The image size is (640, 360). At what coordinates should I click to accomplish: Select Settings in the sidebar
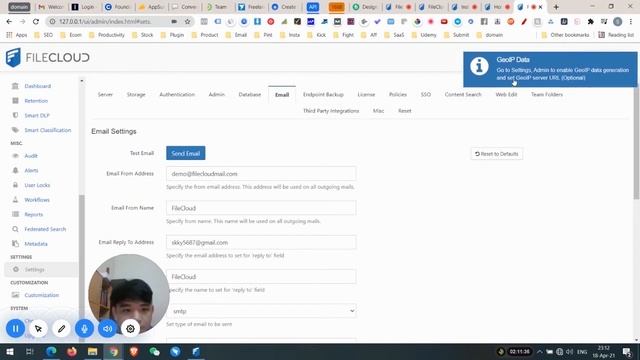(x=34, y=270)
